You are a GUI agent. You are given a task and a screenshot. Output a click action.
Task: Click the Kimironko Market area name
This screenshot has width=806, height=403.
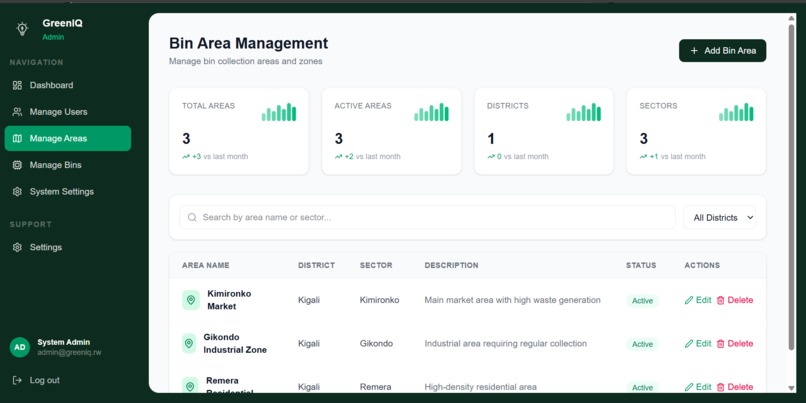coord(229,300)
